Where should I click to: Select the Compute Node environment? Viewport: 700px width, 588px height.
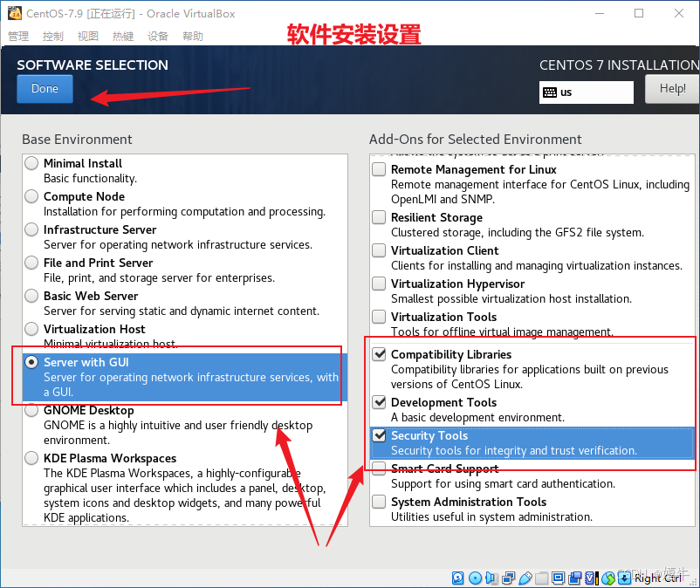point(31,196)
